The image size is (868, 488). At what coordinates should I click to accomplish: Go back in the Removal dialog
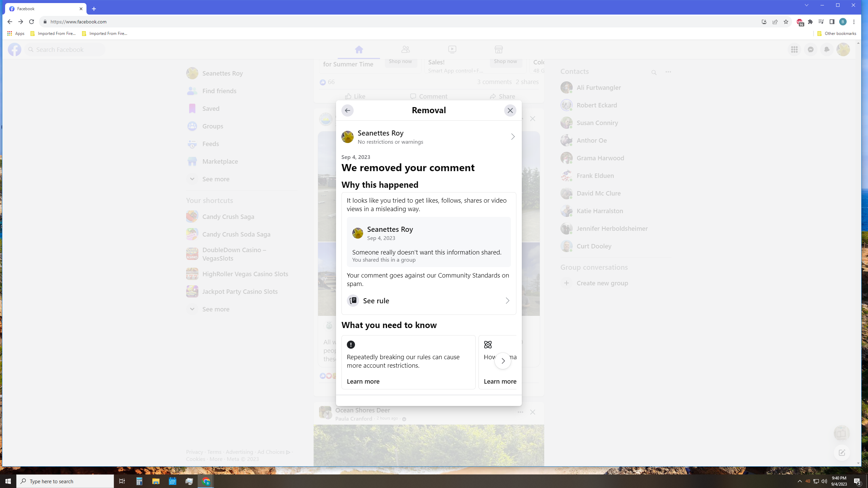point(347,110)
